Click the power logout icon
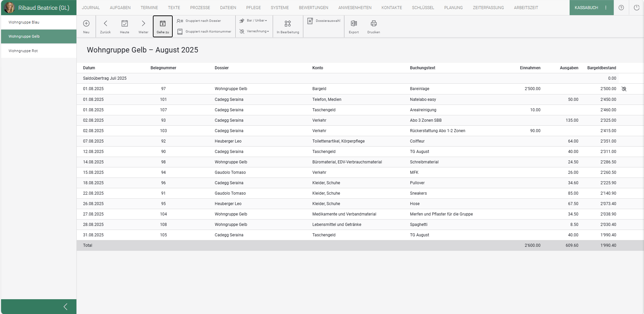Viewport: 644px width, 314px height. (636, 8)
